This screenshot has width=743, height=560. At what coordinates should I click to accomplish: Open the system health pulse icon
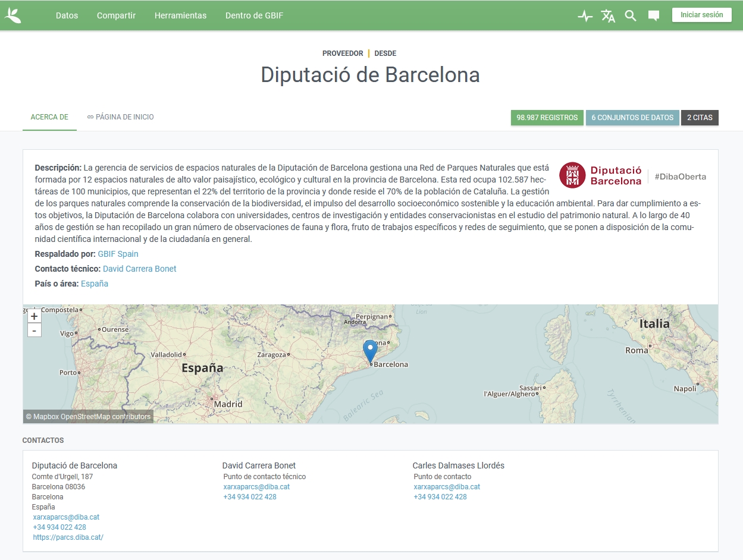585,16
